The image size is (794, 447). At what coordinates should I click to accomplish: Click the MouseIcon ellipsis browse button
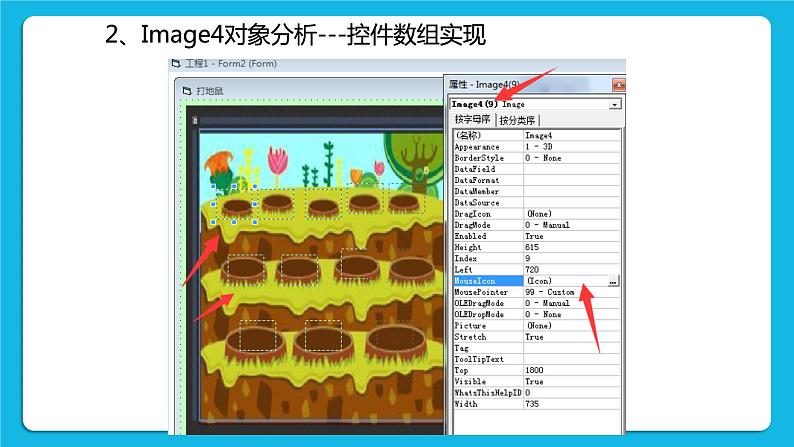coord(613,281)
